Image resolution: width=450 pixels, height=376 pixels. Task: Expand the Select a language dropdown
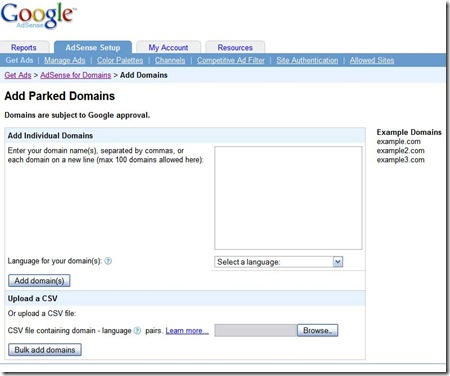tap(278, 262)
